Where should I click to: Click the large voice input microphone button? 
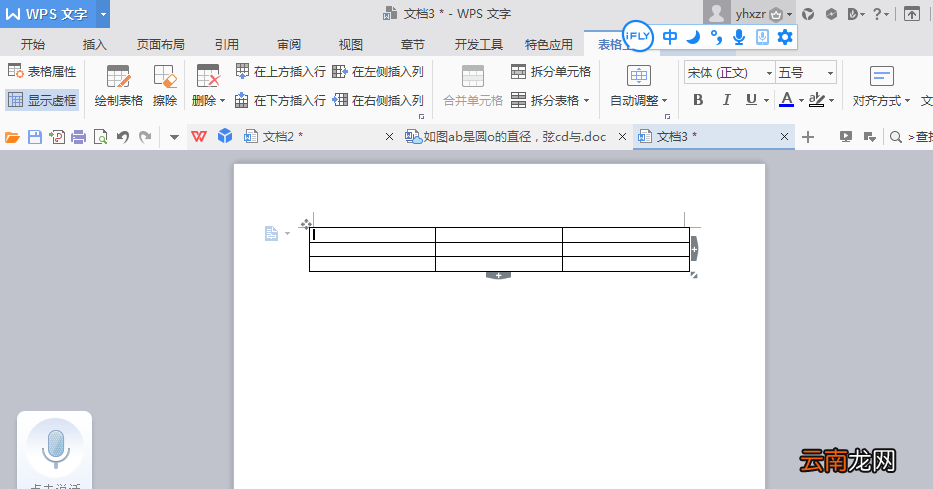pos(55,447)
